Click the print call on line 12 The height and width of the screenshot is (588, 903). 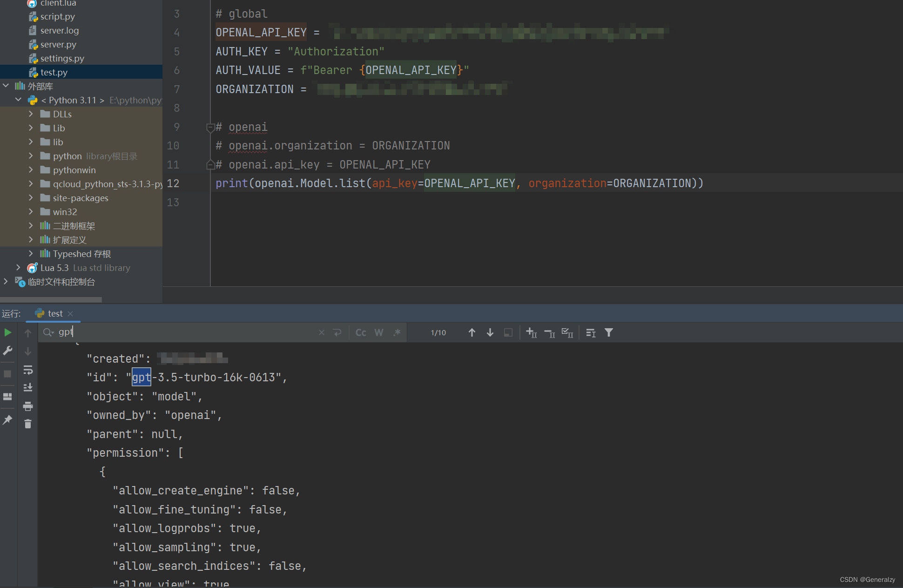click(231, 183)
